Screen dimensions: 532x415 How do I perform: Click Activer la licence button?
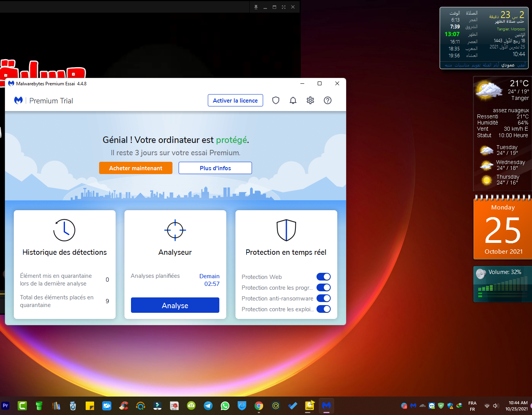235,100
